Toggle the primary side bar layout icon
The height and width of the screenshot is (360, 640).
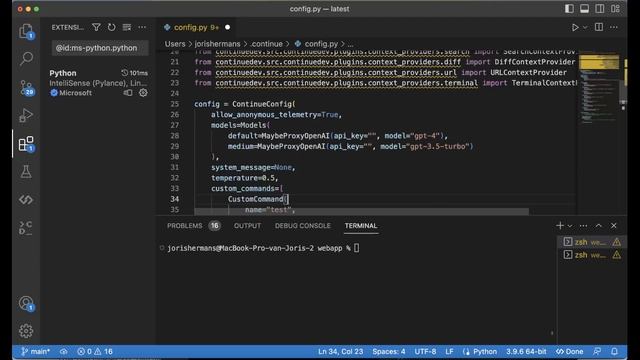click(569, 9)
